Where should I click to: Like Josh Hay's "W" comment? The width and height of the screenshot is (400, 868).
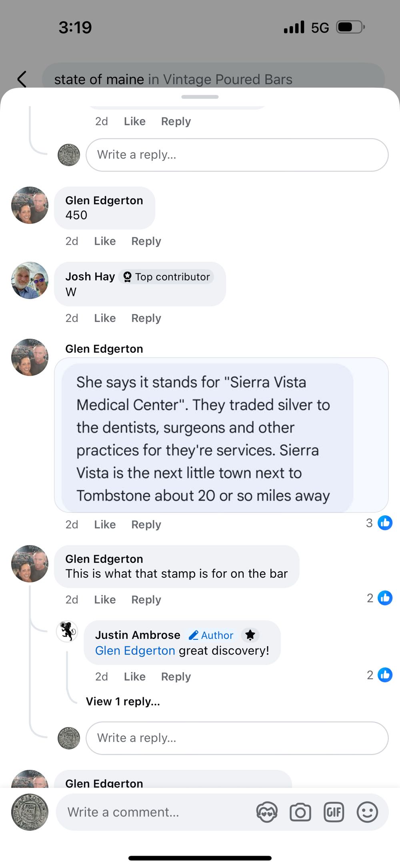105,318
